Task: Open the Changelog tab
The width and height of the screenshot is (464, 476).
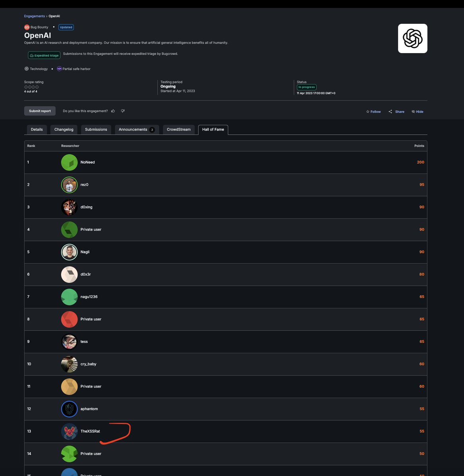Action: (64, 130)
